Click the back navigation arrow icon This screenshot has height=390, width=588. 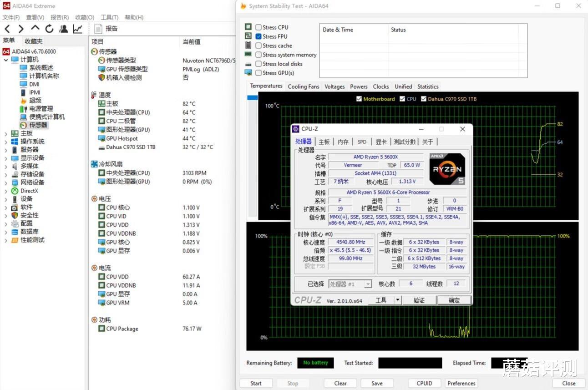[x=7, y=28]
